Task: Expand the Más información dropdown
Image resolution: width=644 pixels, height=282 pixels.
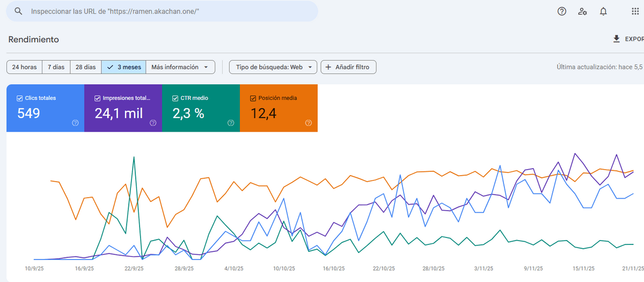Action: [x=180, y=67]
